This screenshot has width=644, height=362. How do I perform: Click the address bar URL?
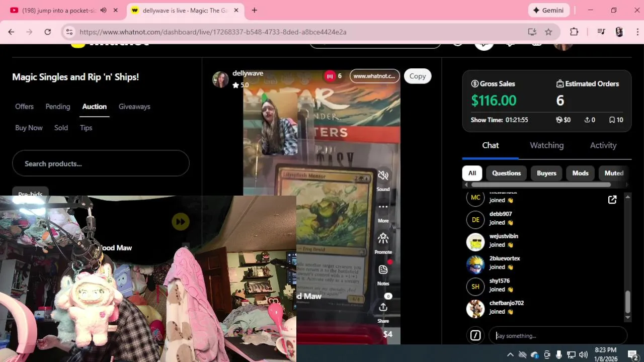click(213, 32)
